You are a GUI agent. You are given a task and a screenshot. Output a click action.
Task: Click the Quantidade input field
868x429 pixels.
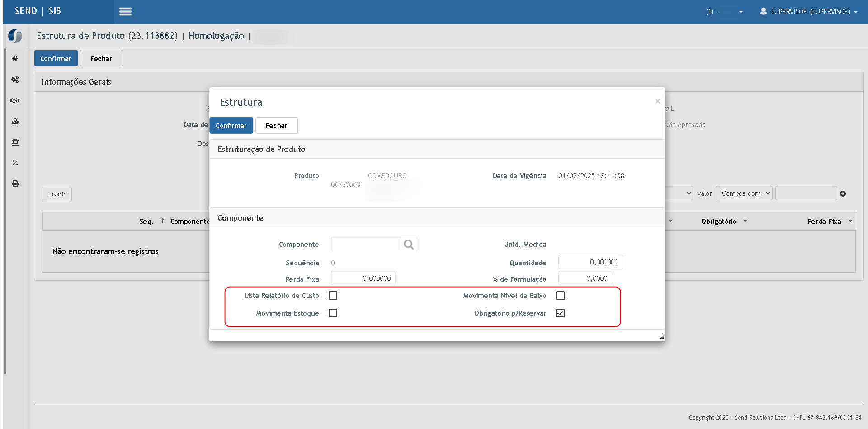pyautogui.click(x=590, y=262)
